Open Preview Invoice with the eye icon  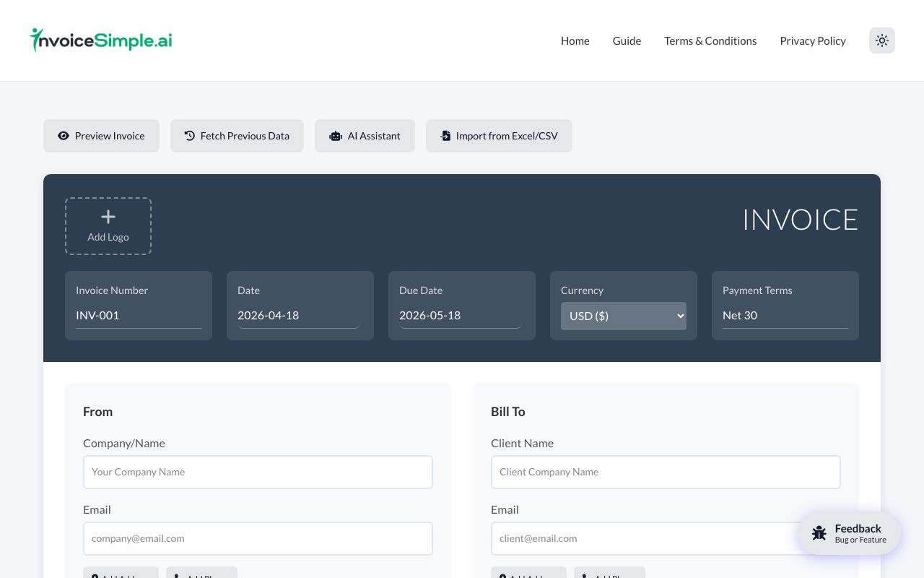point(101,136)
